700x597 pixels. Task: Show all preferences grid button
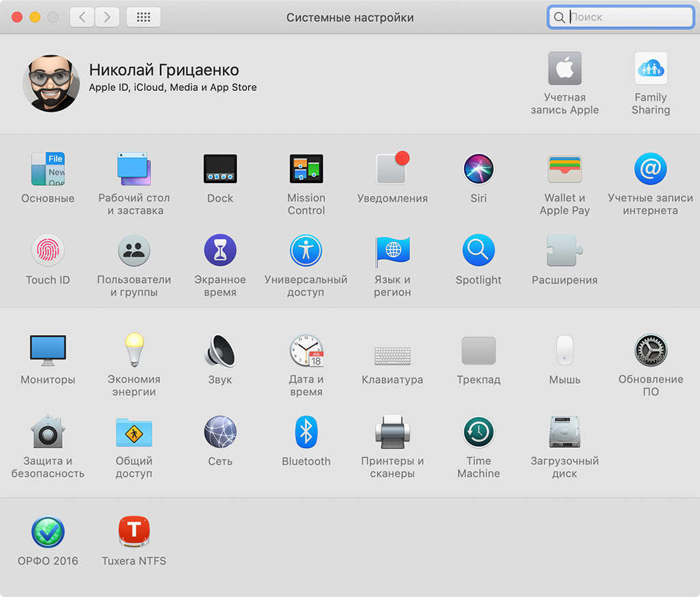pyautogui.click(x=144, y=17)
